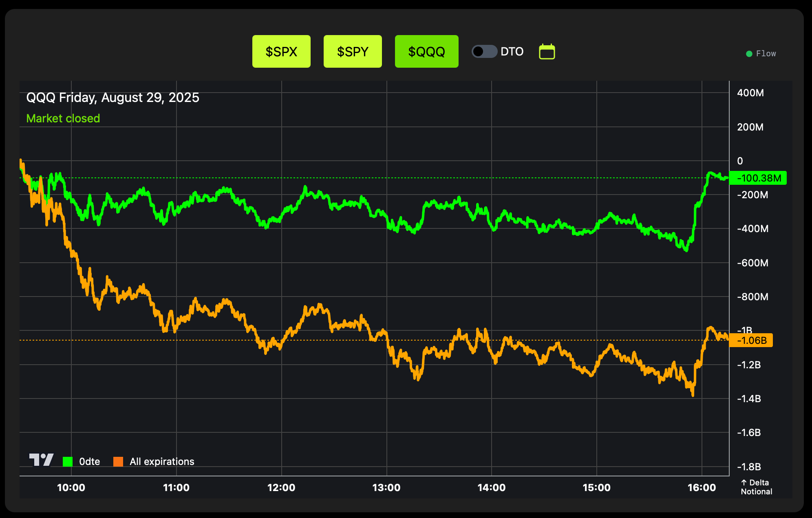Click the Flow status label

coord(766,53)
